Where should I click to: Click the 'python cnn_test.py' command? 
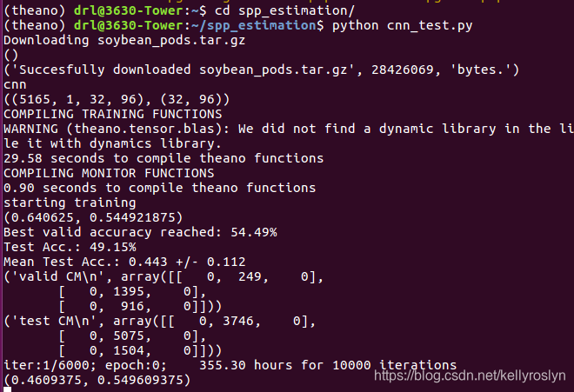coord(402,25)
